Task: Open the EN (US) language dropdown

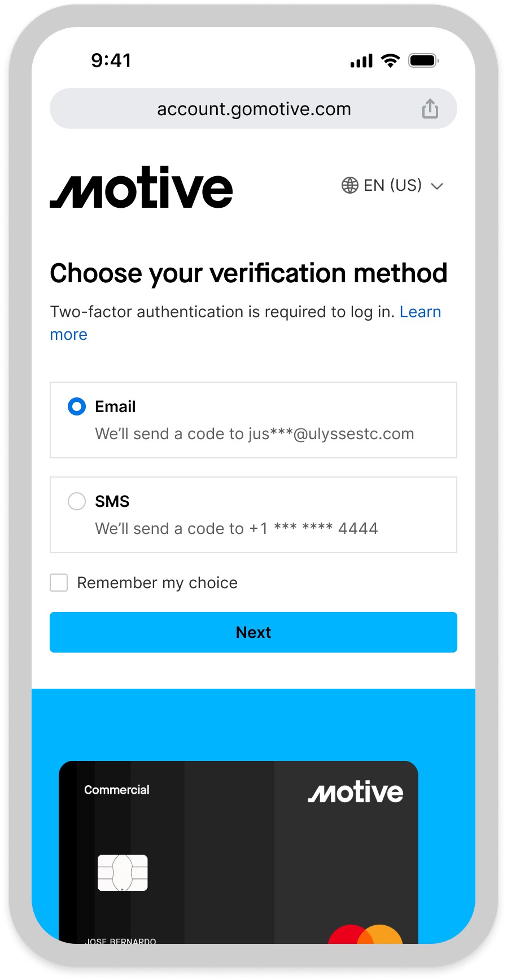Action: 393,185
